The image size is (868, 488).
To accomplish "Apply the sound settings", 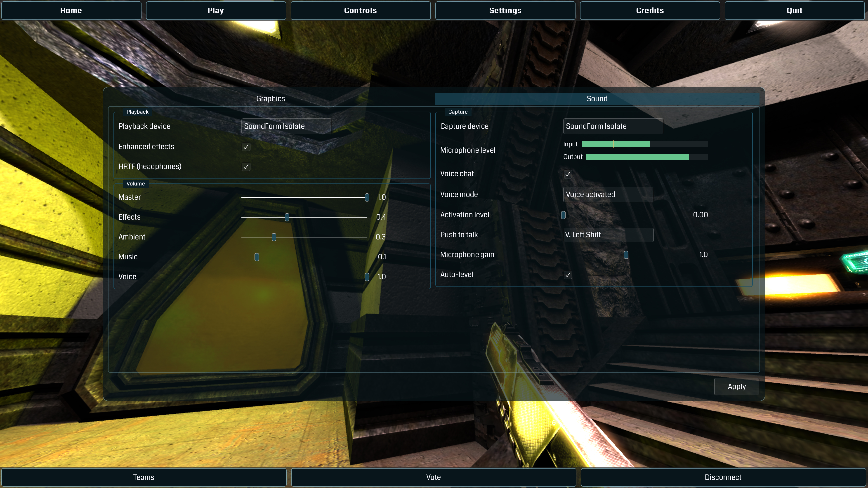I will (737, 386).
